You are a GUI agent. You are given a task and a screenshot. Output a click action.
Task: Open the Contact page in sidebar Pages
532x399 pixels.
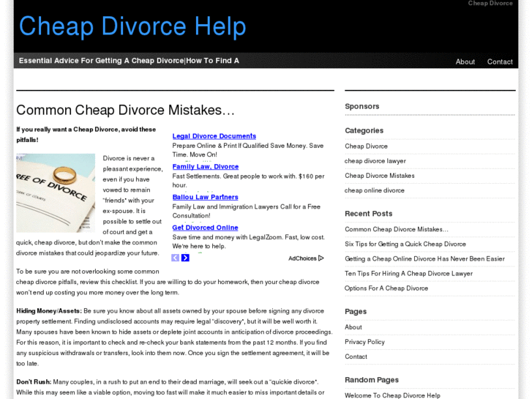tap(356, 357)
